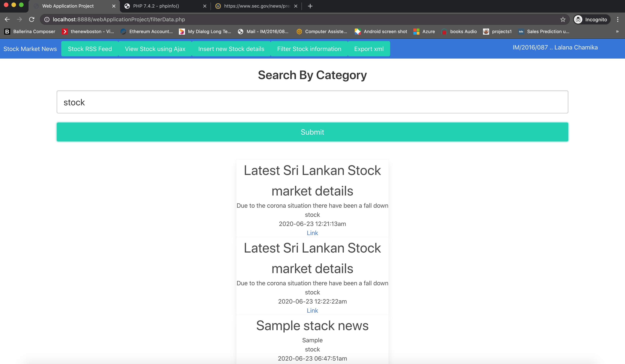This screenshot has height=364, width=625.
Task: Click the browser back arrow
Action: (x=7, y=19)
